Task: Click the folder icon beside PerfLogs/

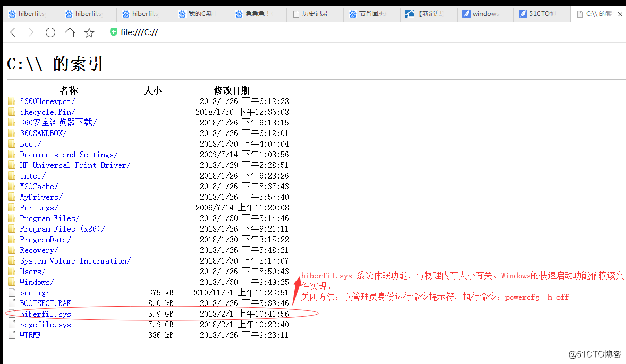Action: point(12,208)
